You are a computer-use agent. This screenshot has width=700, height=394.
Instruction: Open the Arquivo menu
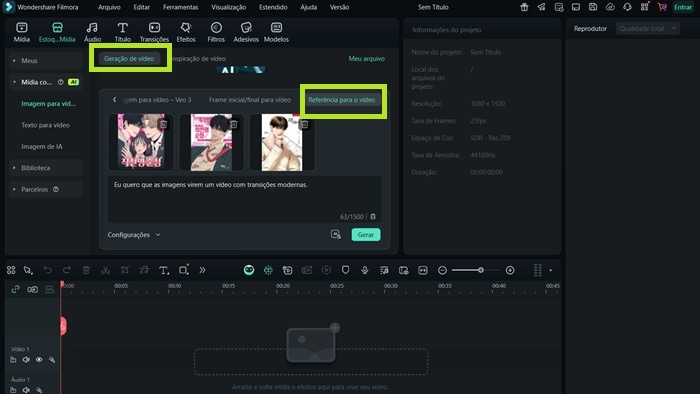click(x=109, y=7)
